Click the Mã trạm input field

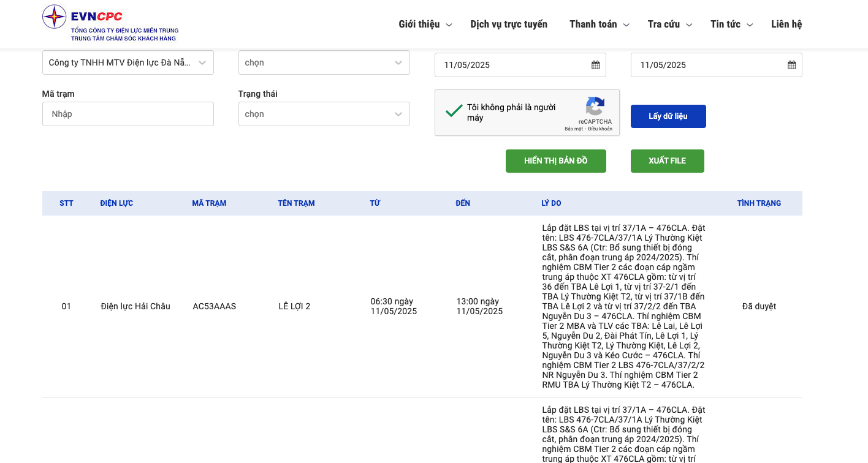[x=128, y=114]
